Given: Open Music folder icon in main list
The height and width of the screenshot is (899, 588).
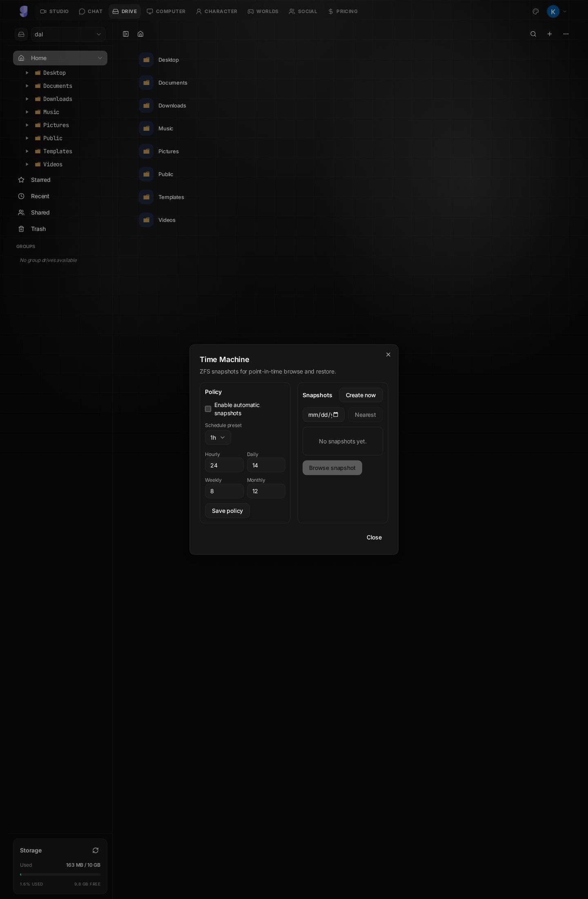Looking at the screenshot, I should (x=146, y=128).
